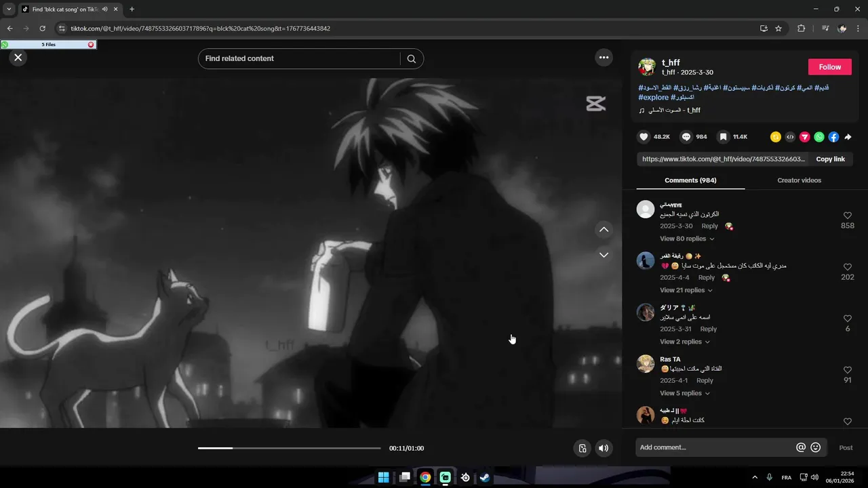Select the video URL text field
This screenshot has height=488, width=868.
[723, 159]
